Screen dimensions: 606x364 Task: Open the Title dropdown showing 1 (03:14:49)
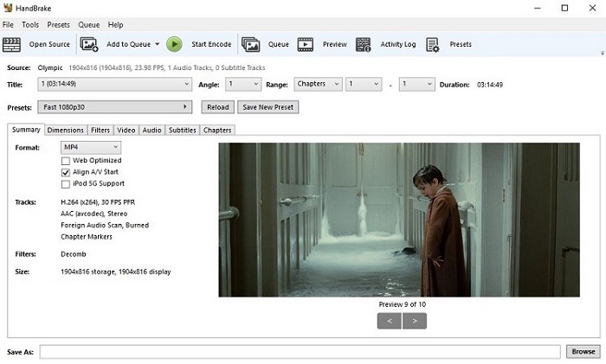pyautogui.click(x=115, y=84)
